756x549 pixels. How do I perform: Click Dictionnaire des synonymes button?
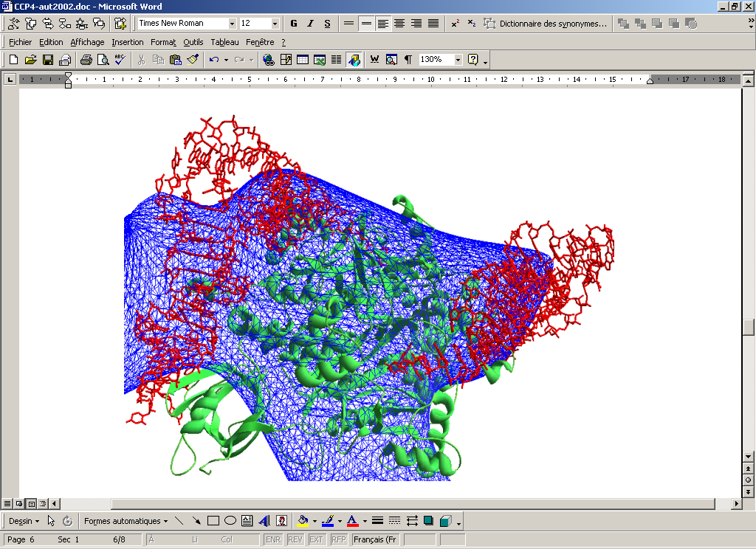546,24
